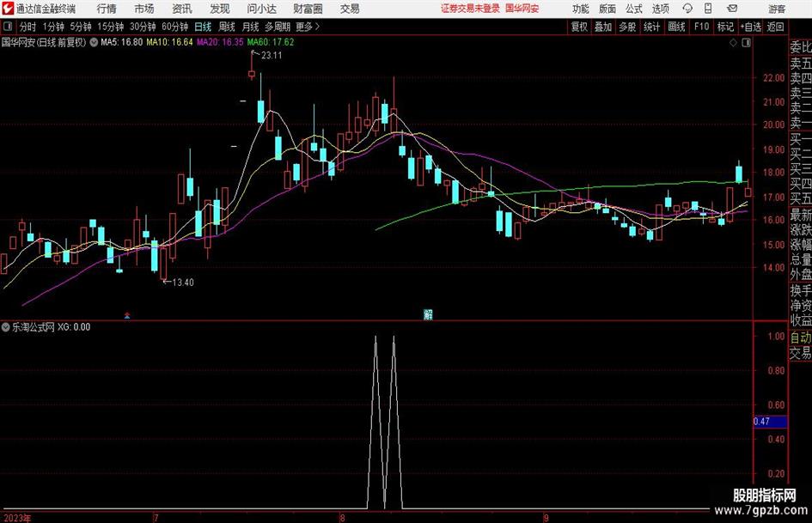This screenshot has width=812, height=523.
Task: Open the 发现 menu
Action: (220, 9)
